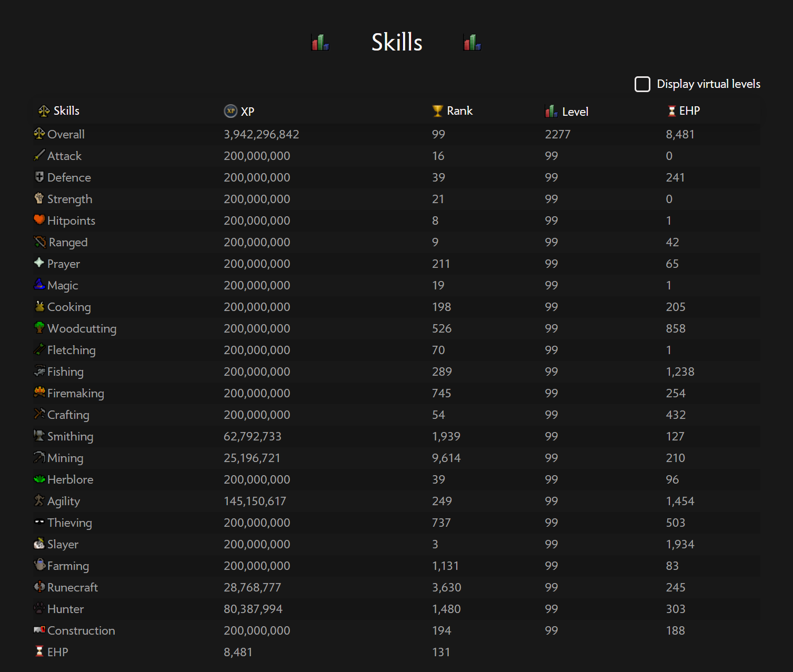The height and width of the screenshot is (672, 793).
Task: Sort by the Skills column header
Action: 66,111
